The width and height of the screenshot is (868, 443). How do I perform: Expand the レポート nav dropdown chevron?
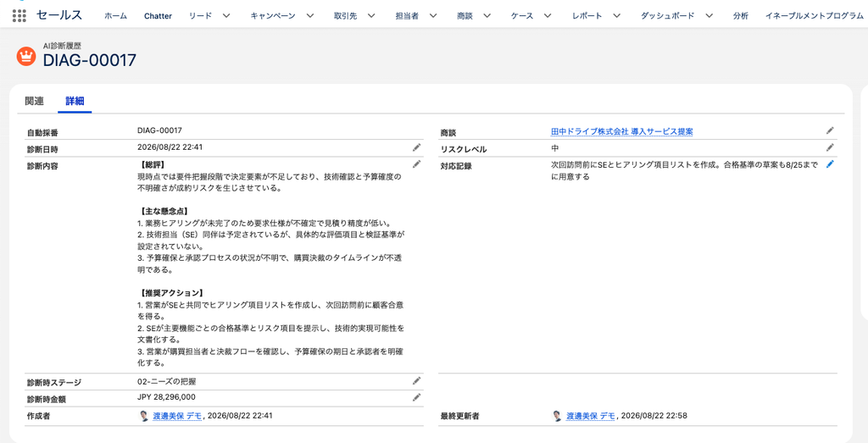pos(617,16)
